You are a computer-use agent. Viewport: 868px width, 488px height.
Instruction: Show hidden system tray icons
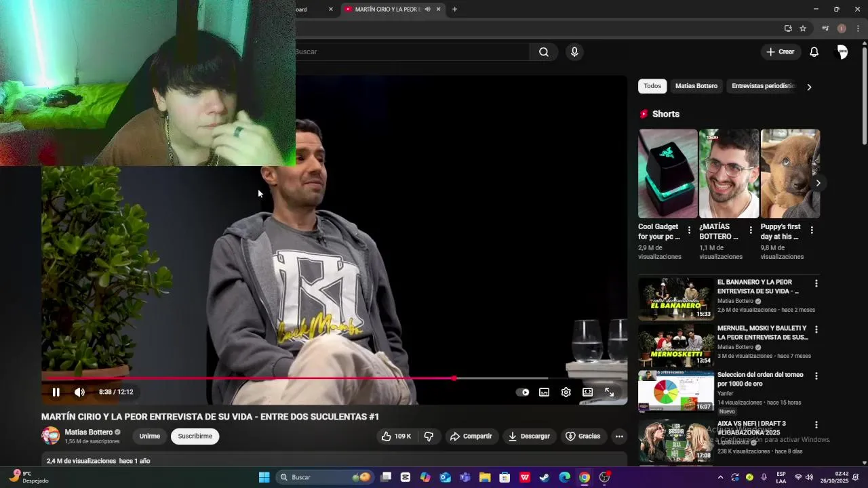click(720, 477)
